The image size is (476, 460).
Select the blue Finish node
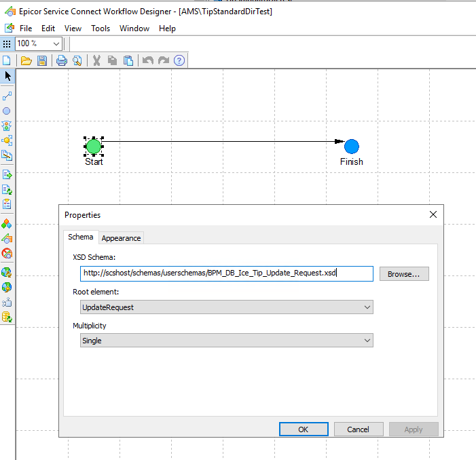point(352,147)
